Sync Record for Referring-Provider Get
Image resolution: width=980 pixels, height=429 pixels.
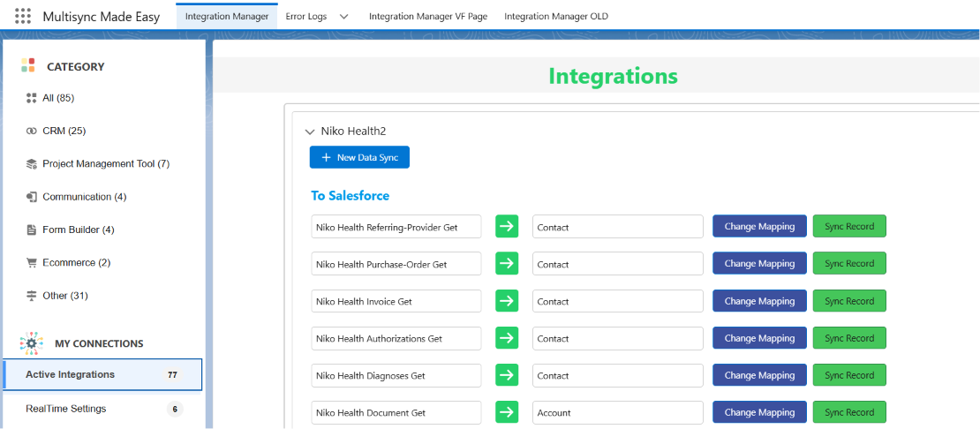tap(849, 226)
